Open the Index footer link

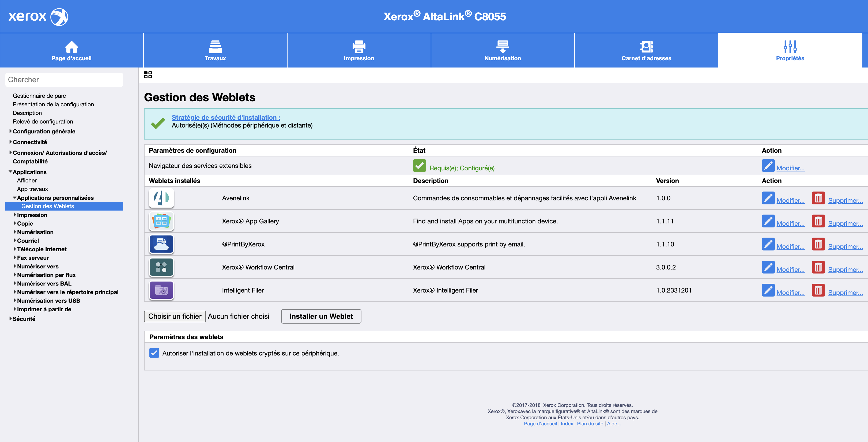tap(567, 424)
